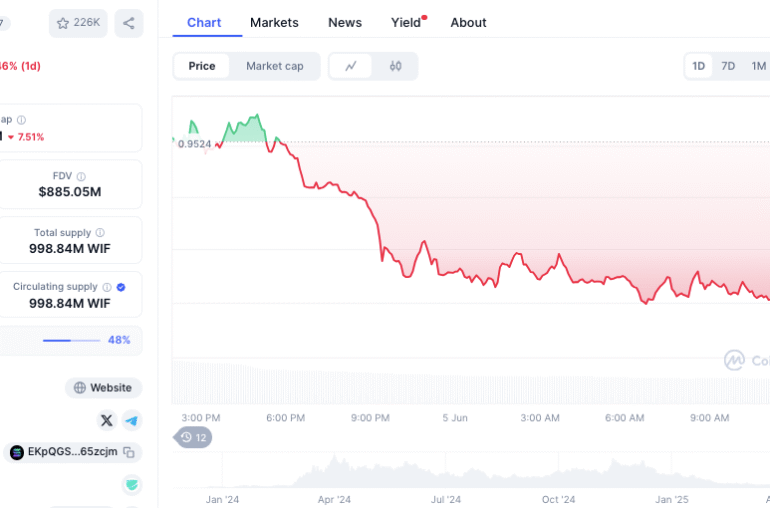Screen dimensions: 770x508
Task: Copy the contract address icon
Action: (x=129, y=452)
